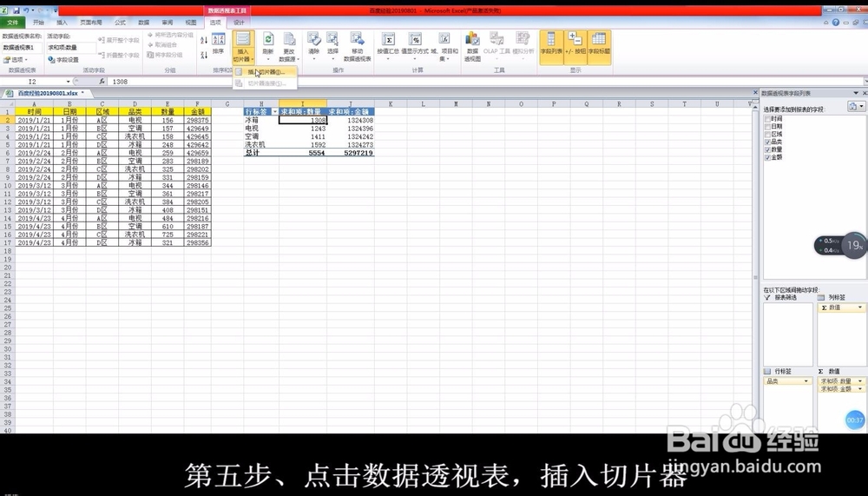The height and width of the screenshot is (496, 868).
Task: Select pivot cell 冰箱 row label
Action: click(x=260, y=120)
